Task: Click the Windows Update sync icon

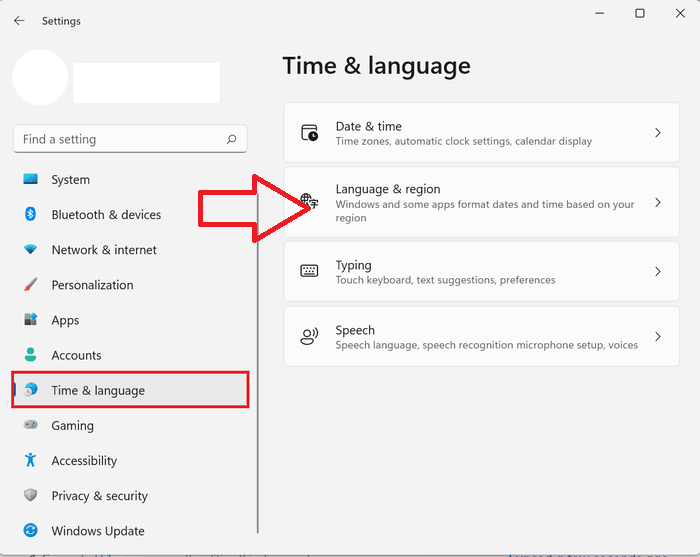Action: click(30, 530)
